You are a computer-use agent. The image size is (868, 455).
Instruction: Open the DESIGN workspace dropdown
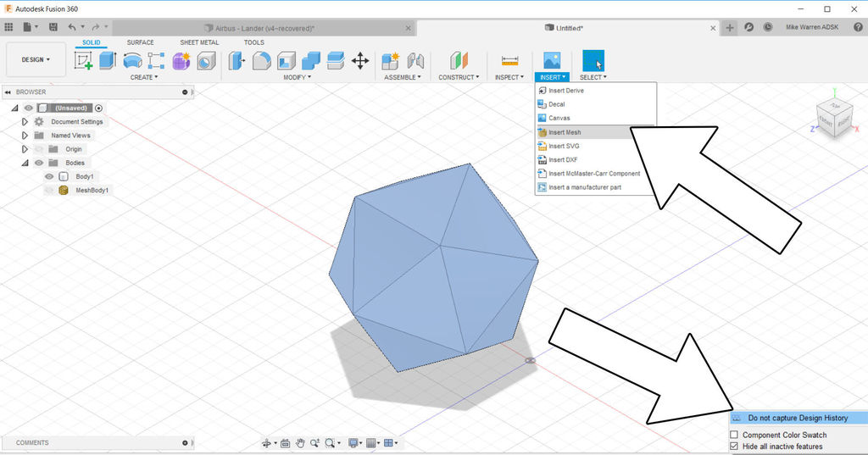[36, 60]
